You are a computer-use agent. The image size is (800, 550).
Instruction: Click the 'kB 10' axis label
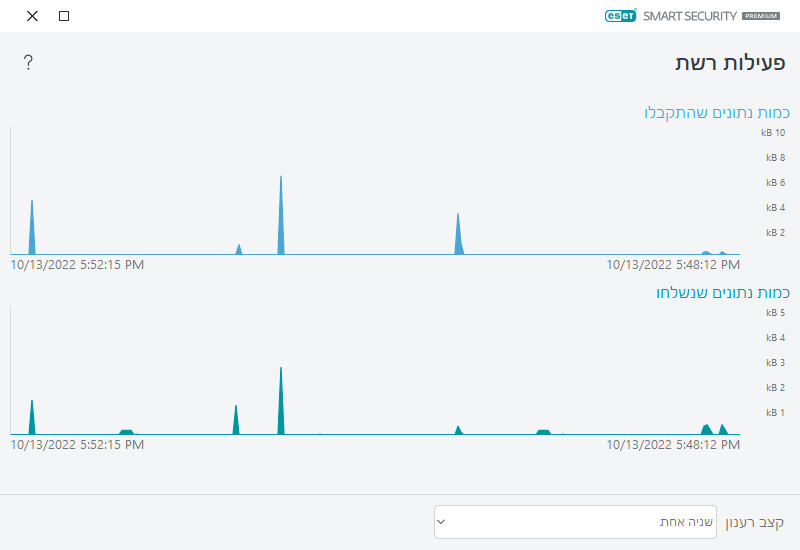coord(773,133)
